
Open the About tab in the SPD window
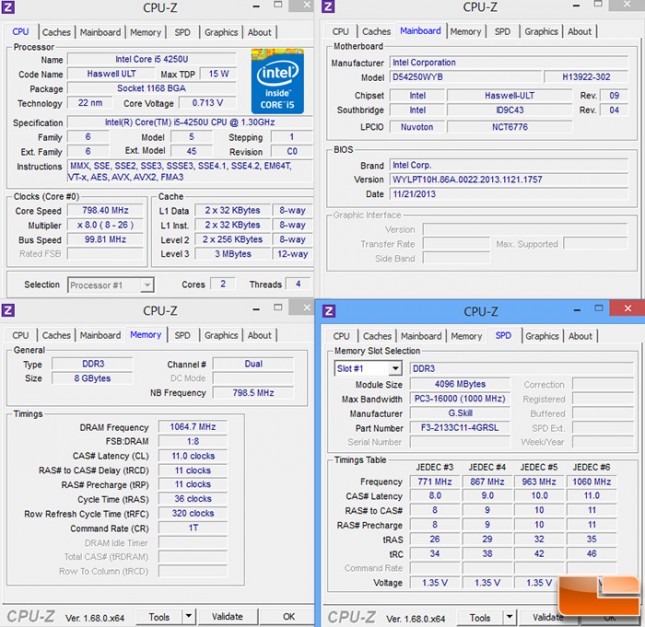tap(580, 336)
